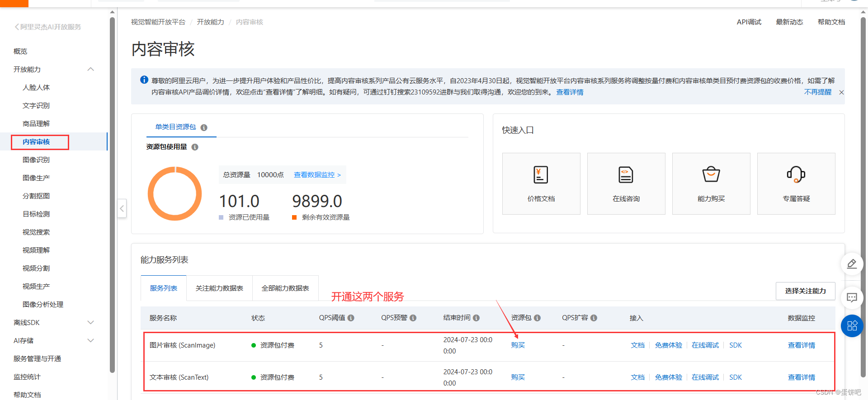The width and height of the screenshot is (868, 400).
Task: Go back to 阿里灵杰AI开放服务
Action: (47, 27)
